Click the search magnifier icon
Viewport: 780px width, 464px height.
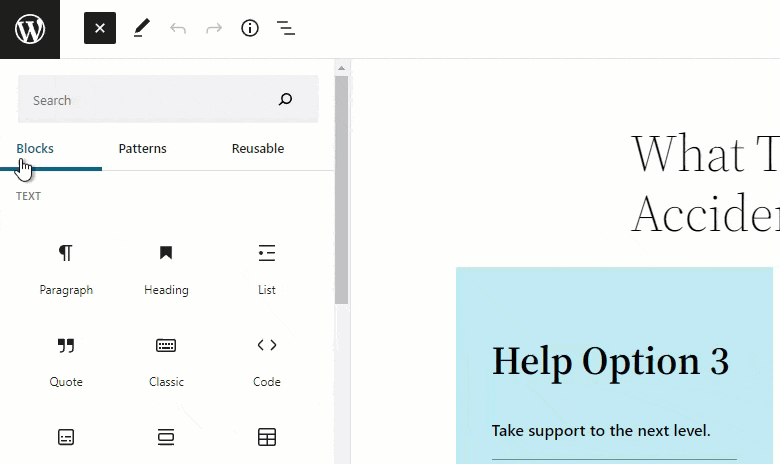coord(285,99)
